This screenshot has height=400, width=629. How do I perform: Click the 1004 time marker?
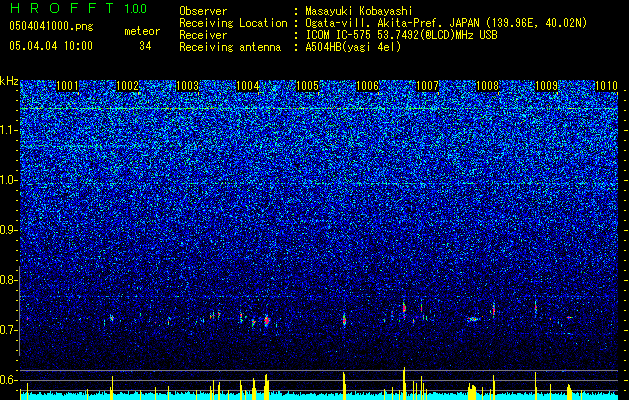pos(248,86)
